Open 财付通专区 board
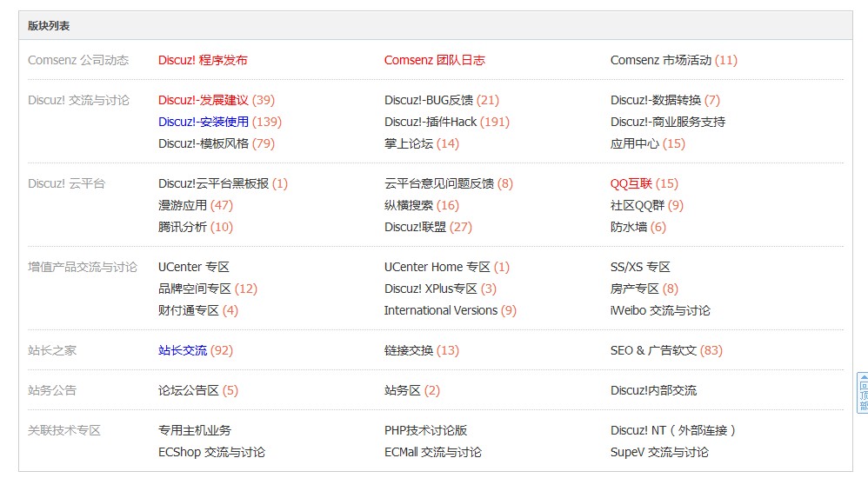Screen dimensions: 868x478 pos(189,310)
